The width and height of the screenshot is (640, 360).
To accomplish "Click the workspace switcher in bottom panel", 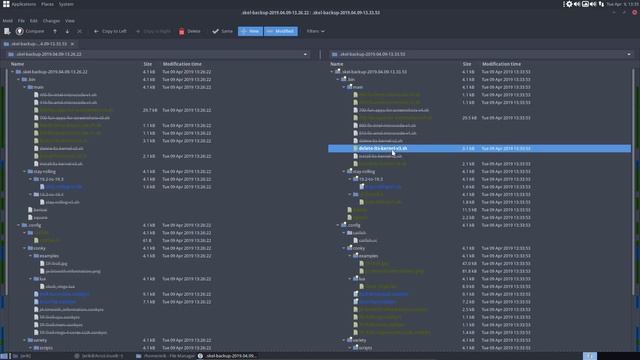I will click(589, 356).
